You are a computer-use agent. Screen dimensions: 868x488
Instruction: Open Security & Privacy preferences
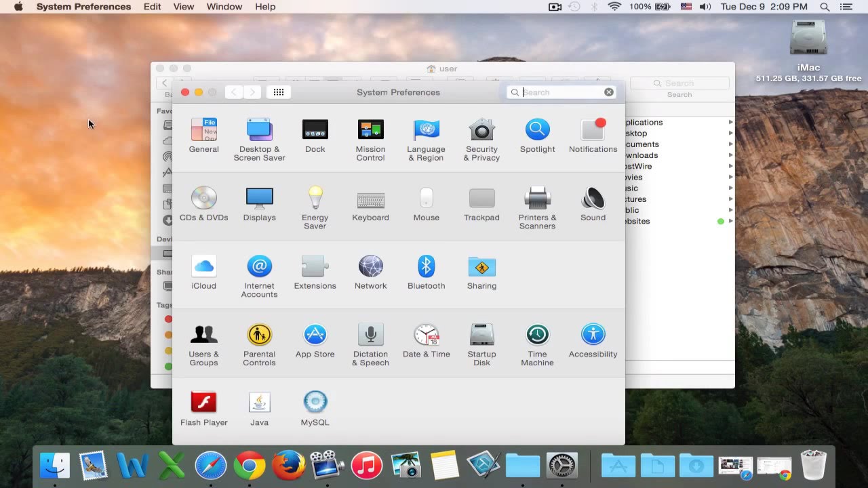coord(481,140)
